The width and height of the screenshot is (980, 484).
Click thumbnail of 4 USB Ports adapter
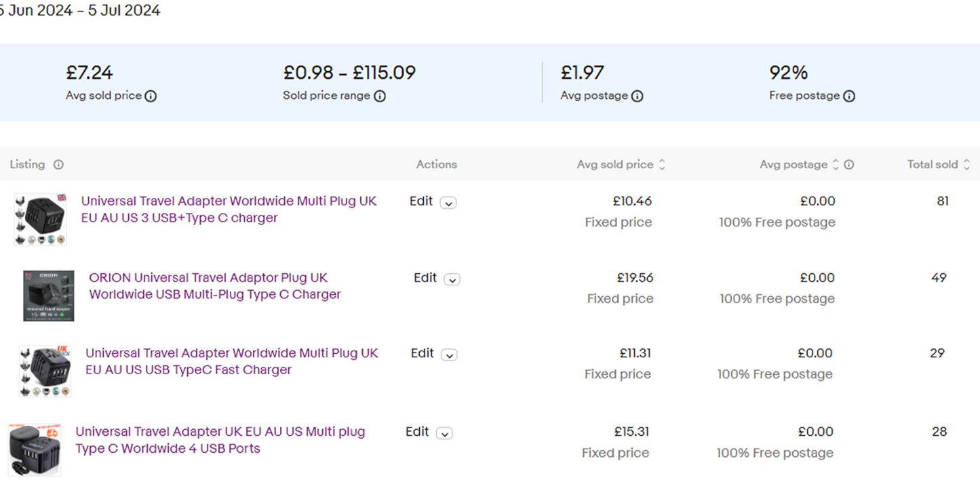[x=35, y=448]
